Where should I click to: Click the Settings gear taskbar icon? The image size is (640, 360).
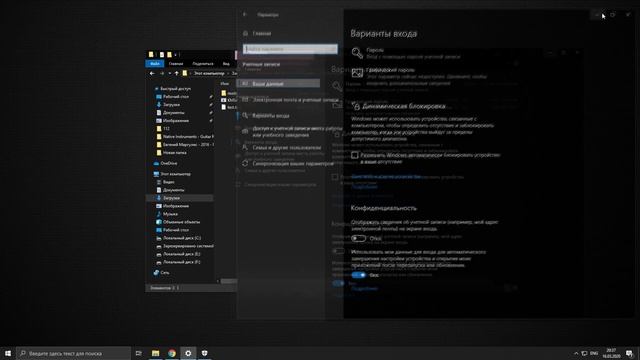(188, 353)
